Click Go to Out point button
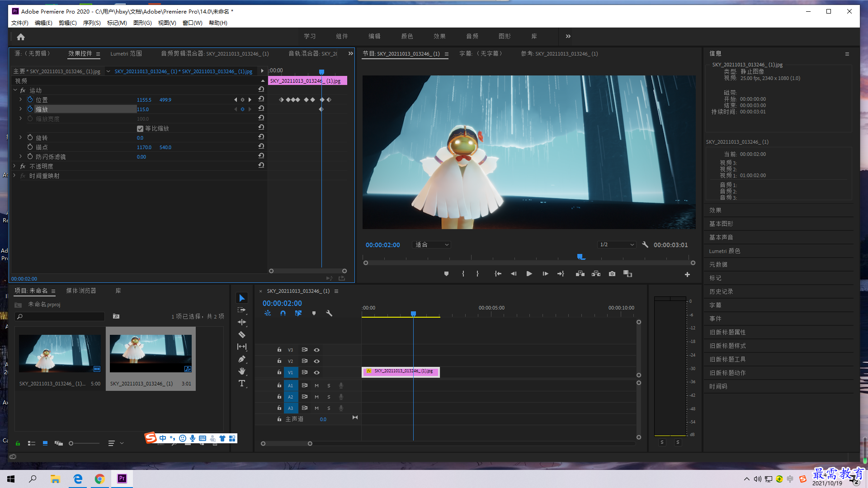This screenshot has height=488, width=868. click(x=561, y=274)
